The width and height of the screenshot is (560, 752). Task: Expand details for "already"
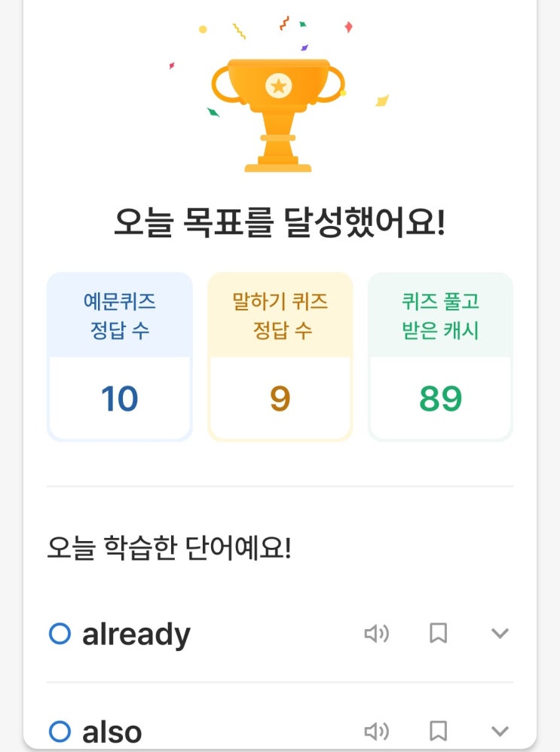coord(500,634)
